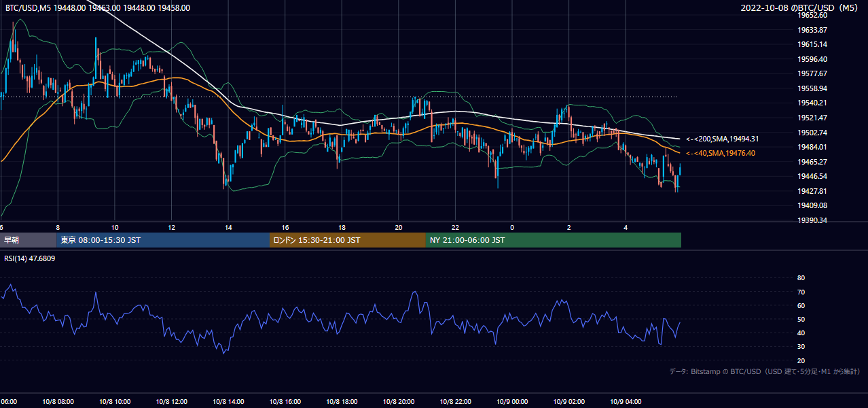Click the 40 SMA label reading 19476.40
Image resolution: width=868 pixels, height=408 pixels.
(x=720, y=153)
